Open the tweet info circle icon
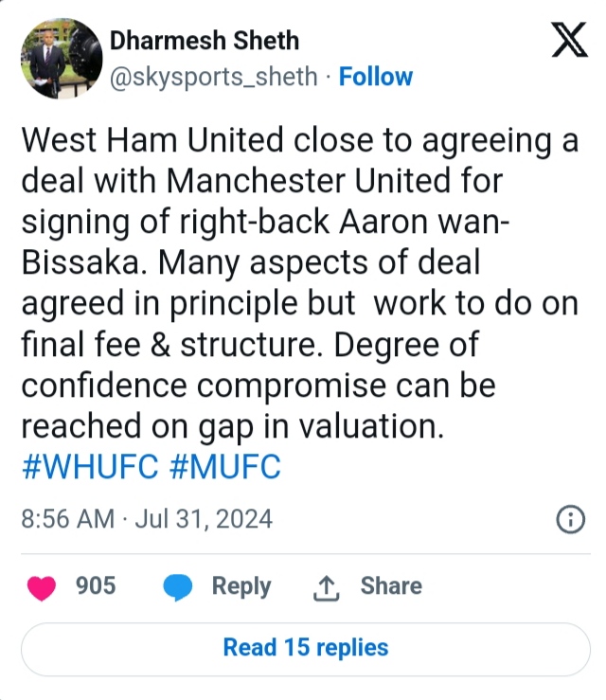Viewport: 606px width, 700px height. tap(568, 519)
